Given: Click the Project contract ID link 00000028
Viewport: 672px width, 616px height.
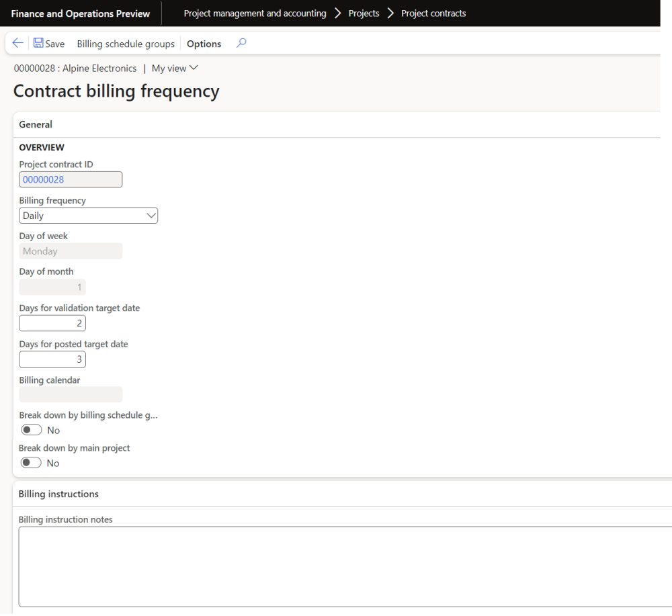Looking at the screenshot, I should point(43,179).
